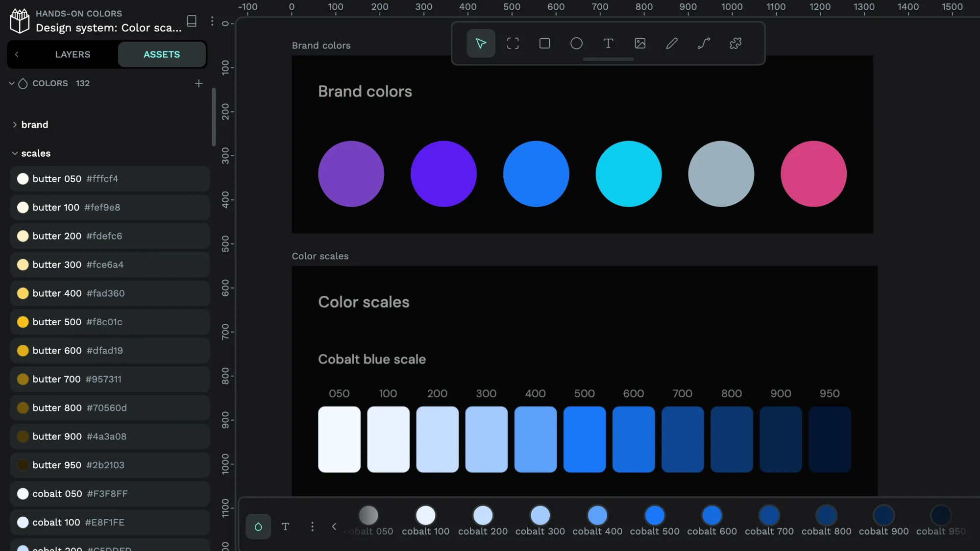Toggle typography palette in bottom bar
The height and width of the screenshot is (551, 980).
285,527
